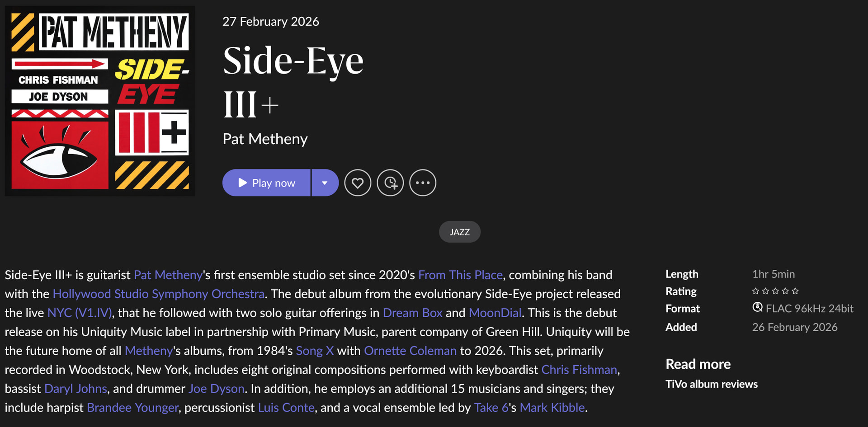Set the album rating to one star
The height and width of the screenshot is (427, 868).
(x=755, y=291)
